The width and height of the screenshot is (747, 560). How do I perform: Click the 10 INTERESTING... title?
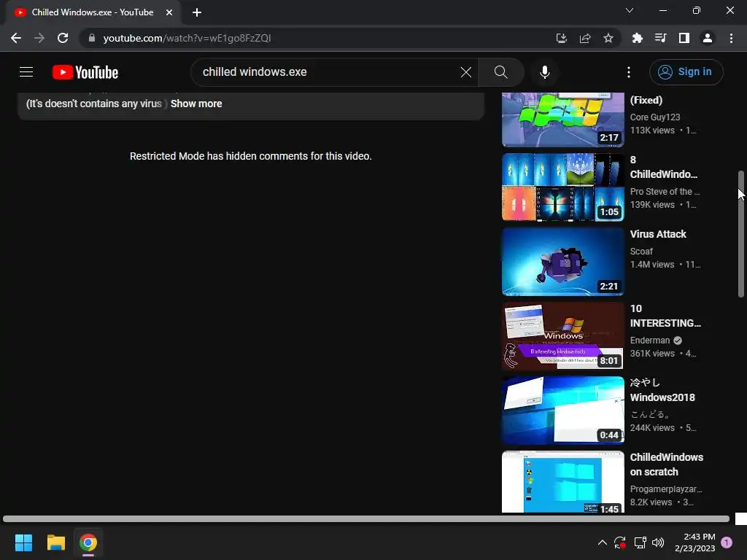(x=665, y=316)
